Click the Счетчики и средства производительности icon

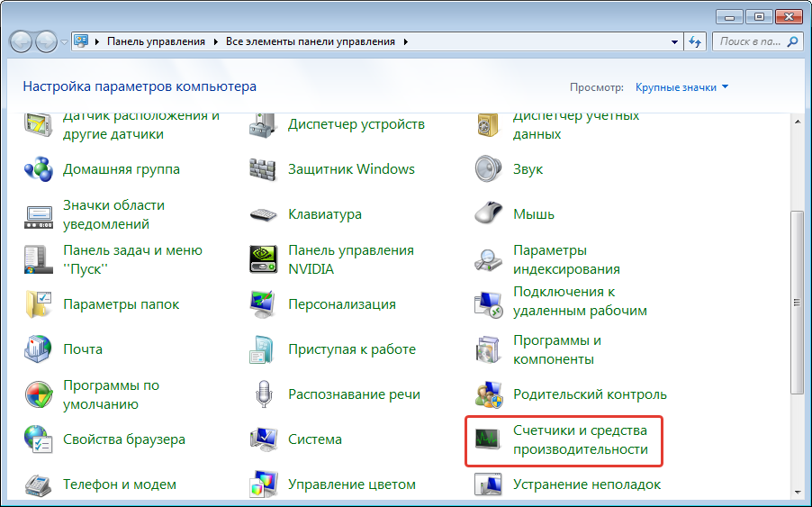487,439
